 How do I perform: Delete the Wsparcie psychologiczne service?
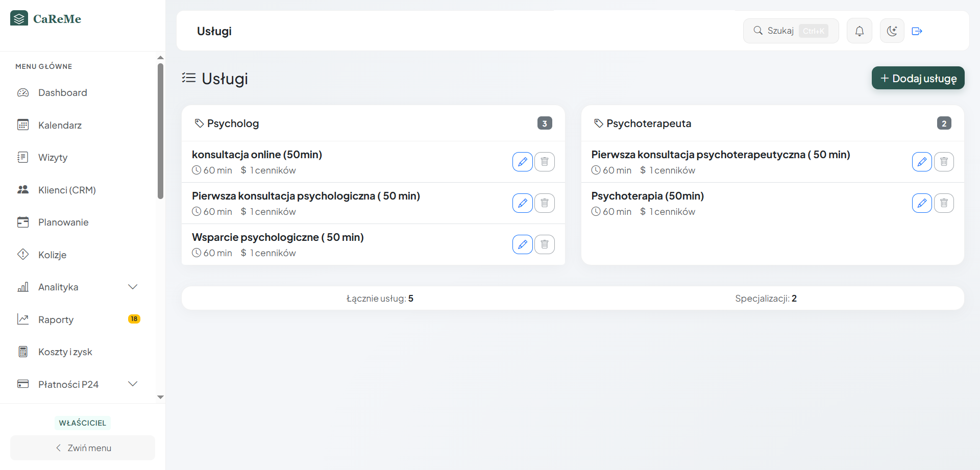pos(545,244)
